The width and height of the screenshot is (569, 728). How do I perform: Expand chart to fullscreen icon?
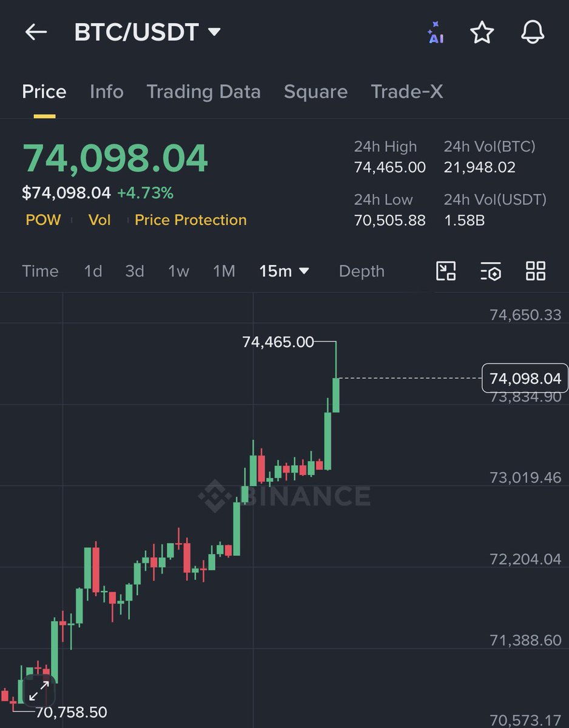point(39,691)
